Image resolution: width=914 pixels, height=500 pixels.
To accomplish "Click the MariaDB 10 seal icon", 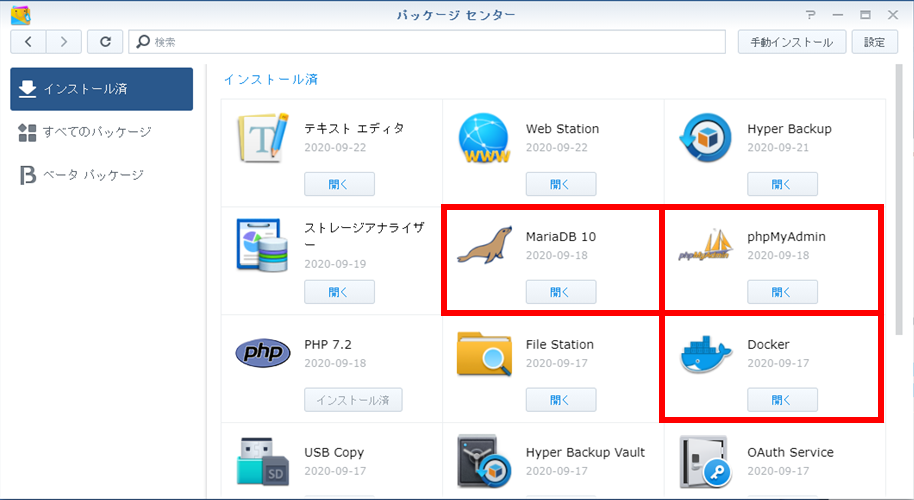I will tap(484, 245).
